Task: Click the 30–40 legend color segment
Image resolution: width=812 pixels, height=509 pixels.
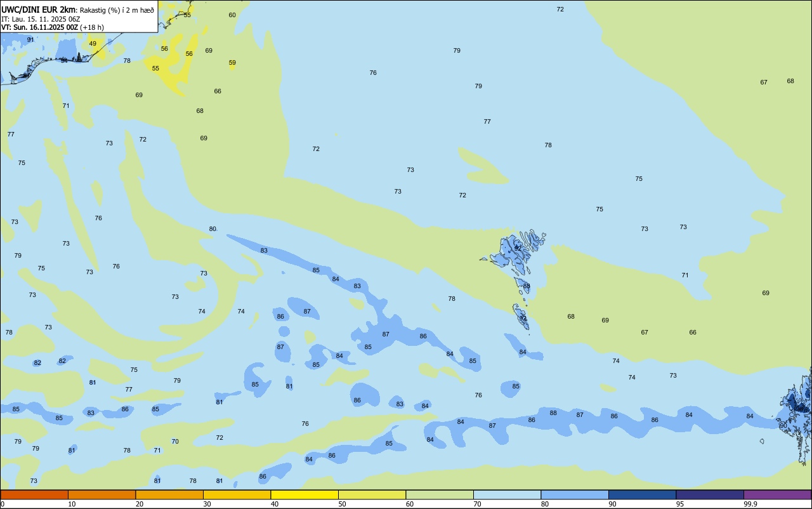Action: (x=237, y=494)
